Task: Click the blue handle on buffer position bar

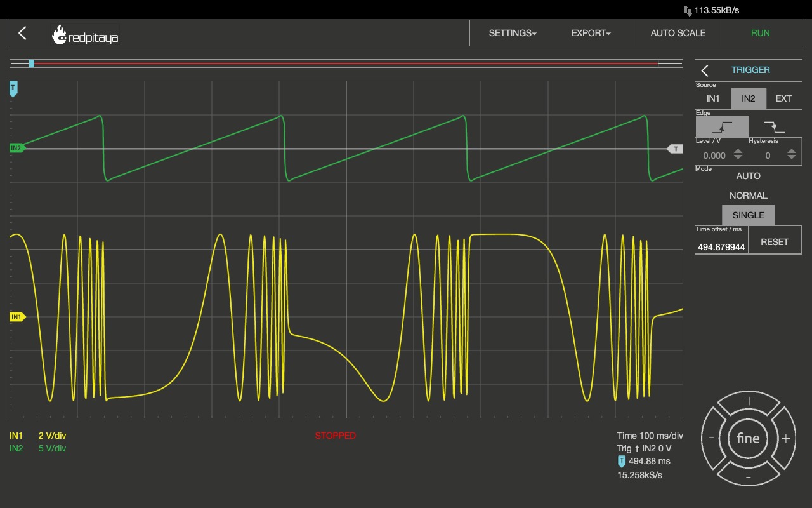Action: point(32,63)
